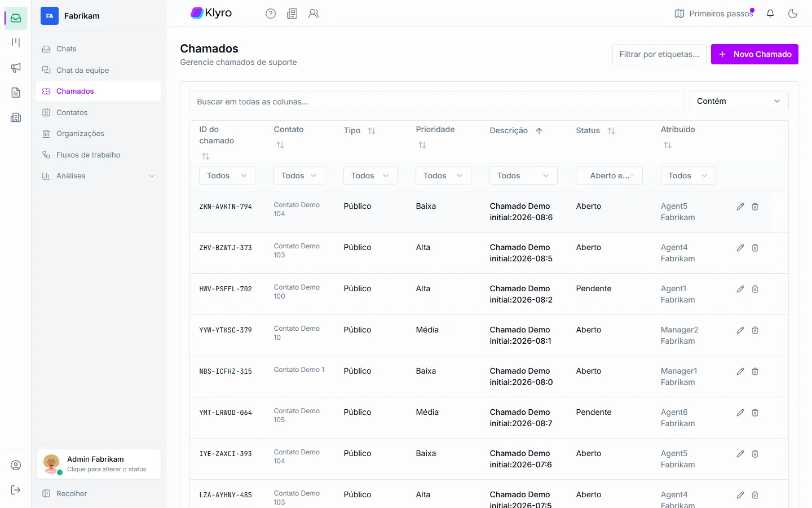Open the user profile icon at bottom left
The width and height of the screenshot is (812, 508).
point(16,465)
